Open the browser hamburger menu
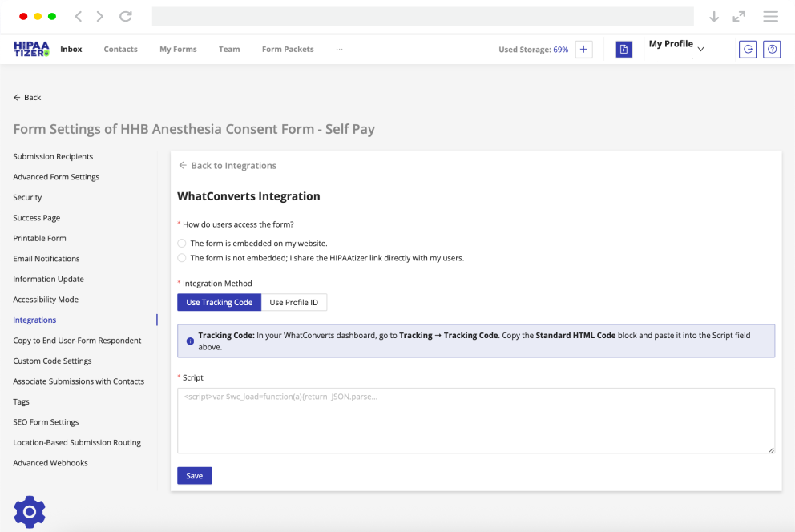This screenshot has height=532, width=795. click(x=770, y=16)
